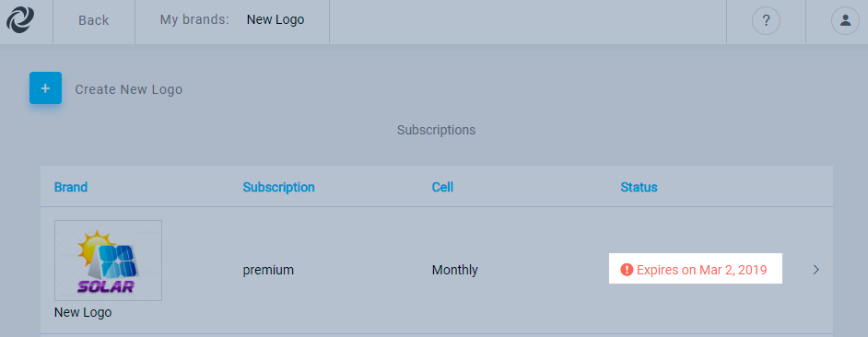Click the red exclamation warning icon
Image resolution: width=868 pixels, height=337 pixels.
click(627, 270)
